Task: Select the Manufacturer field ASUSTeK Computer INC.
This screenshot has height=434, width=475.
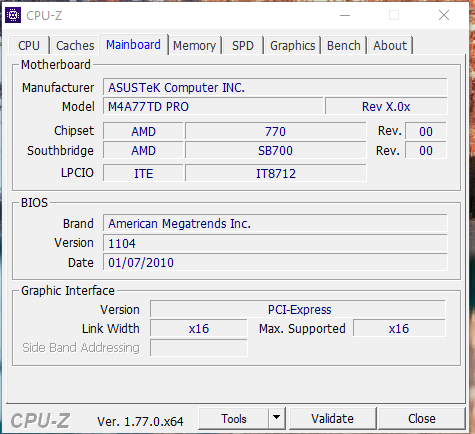Action: tap(275, 88)
